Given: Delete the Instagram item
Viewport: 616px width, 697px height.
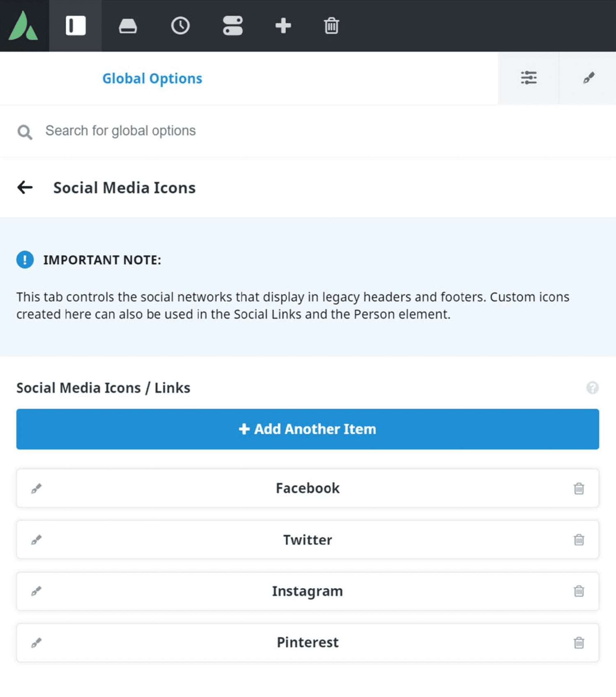Looking at the screenshot, I should click(579, 591).
